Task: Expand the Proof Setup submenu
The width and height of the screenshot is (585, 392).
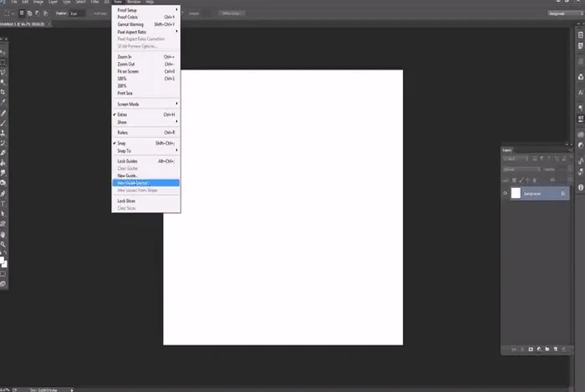Action: [146, 10]
